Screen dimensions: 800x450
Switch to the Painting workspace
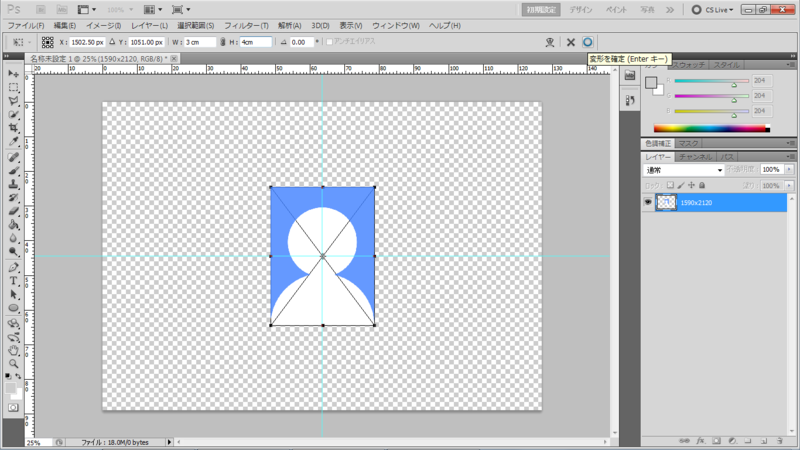[x=616, y=10]
